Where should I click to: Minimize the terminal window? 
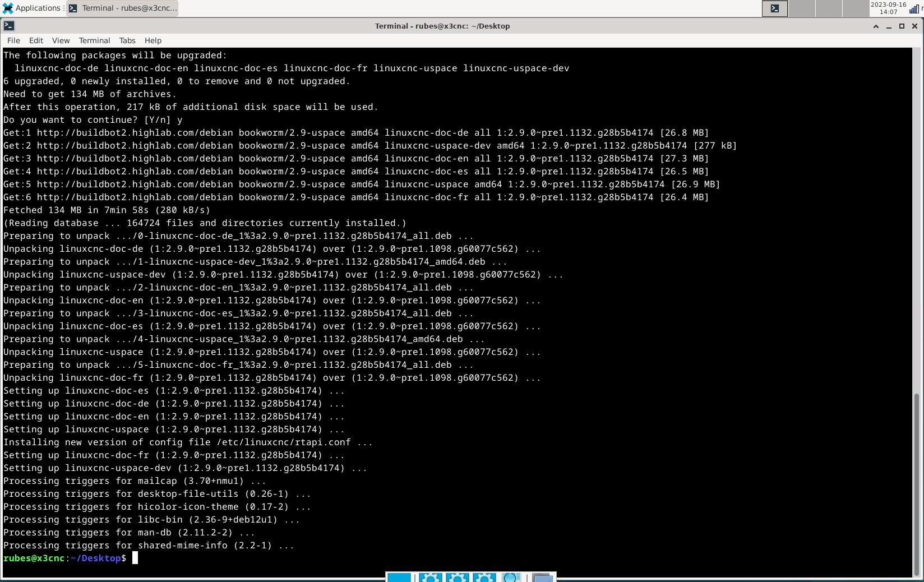coord(889,26)
